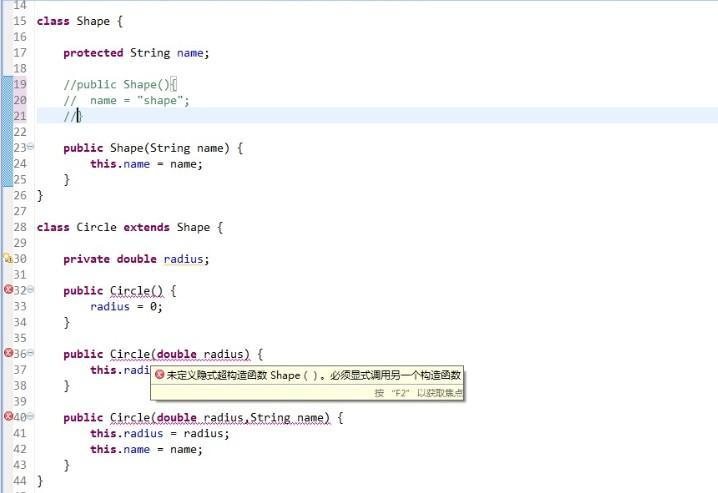This screenshot has width=718, height=493.
Task: Click 'this.radius = radius;' on line 41
Action: 159,433
